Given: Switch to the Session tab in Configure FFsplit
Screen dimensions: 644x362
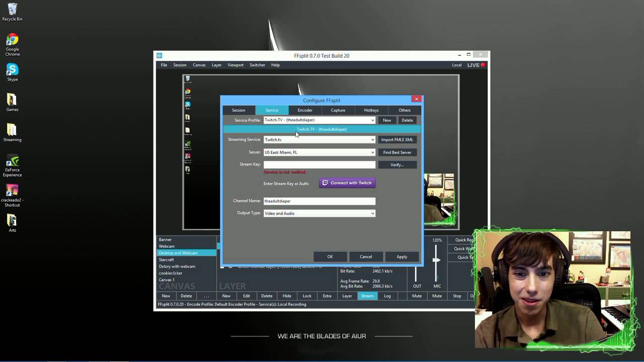Looking at the screenshot, I should click(238, 110).
